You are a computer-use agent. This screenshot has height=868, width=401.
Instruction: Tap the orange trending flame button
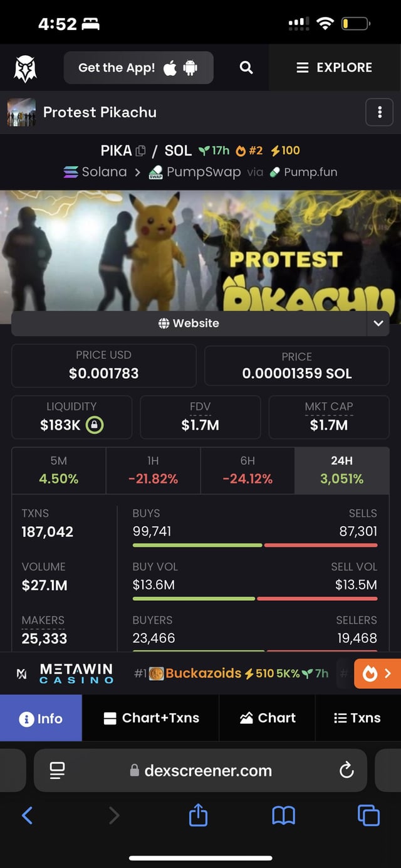click(377, 674)
